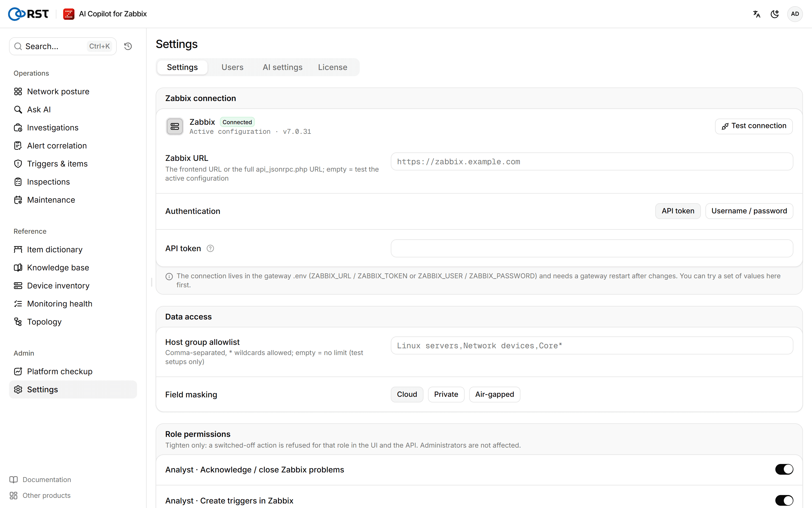Toggle dark mode moon icon

(775, 14)
